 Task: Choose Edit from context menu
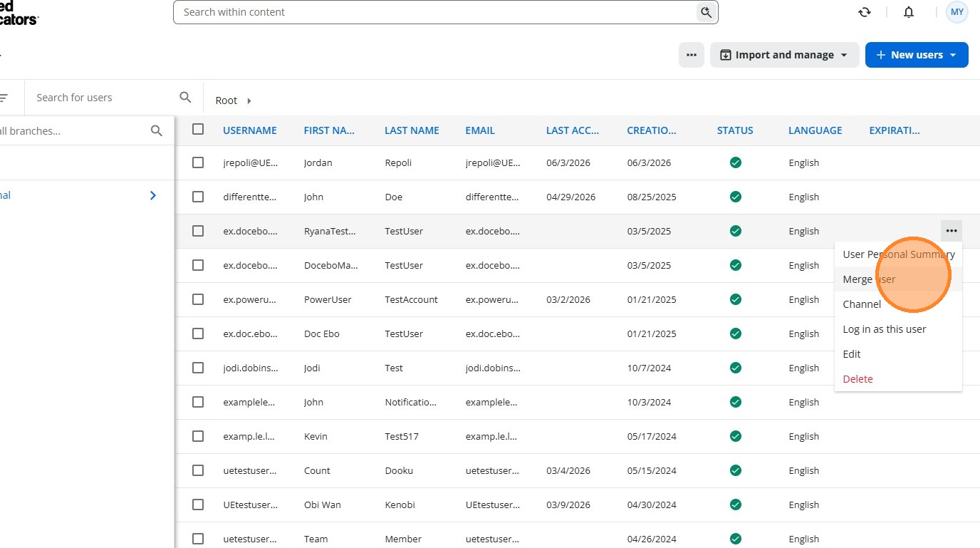pyautogui.click(x=899, y=354)
